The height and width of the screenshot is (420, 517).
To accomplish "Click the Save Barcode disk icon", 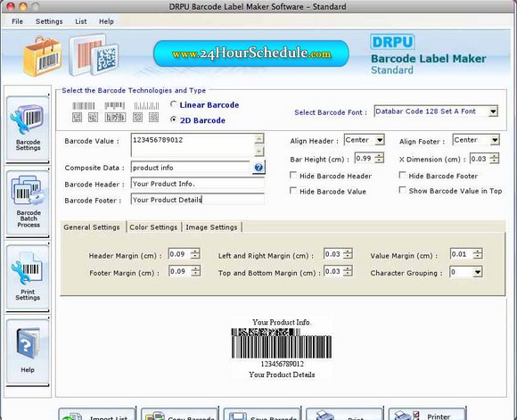I will coord(237,416).
